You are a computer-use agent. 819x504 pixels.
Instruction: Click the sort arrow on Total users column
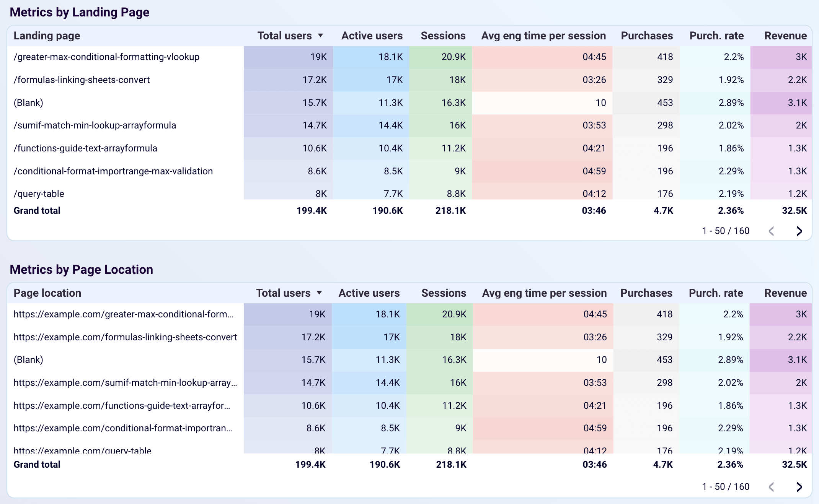(x=321, y=36)
